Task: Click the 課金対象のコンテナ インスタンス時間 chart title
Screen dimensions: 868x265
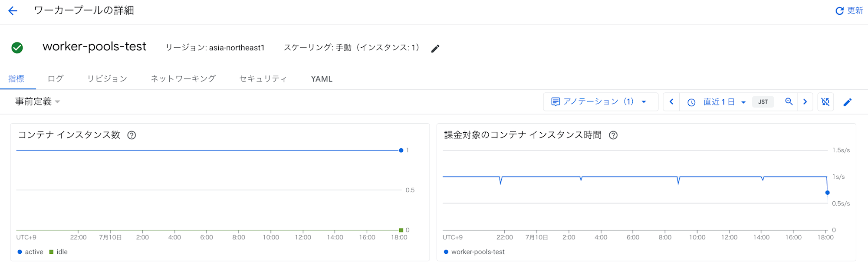Action: [x=523, y=135]
